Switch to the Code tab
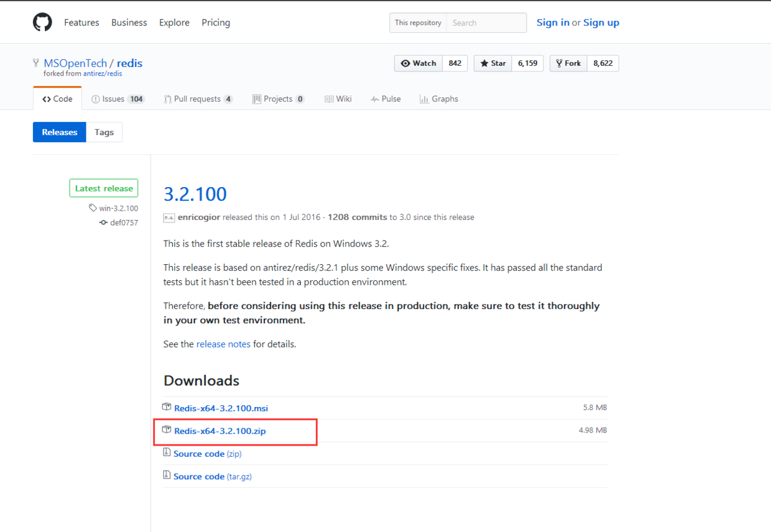The image size is (771, 532). coord(57,99)
